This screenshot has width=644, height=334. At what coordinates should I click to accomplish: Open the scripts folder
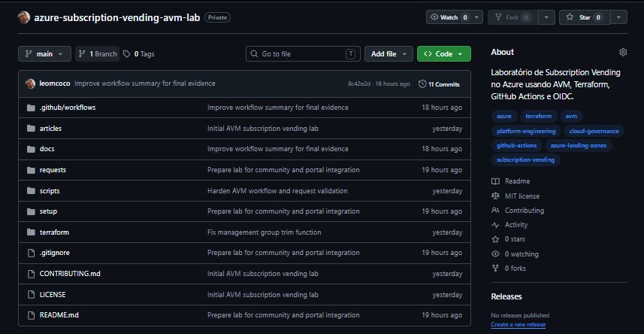coord(50,191)
